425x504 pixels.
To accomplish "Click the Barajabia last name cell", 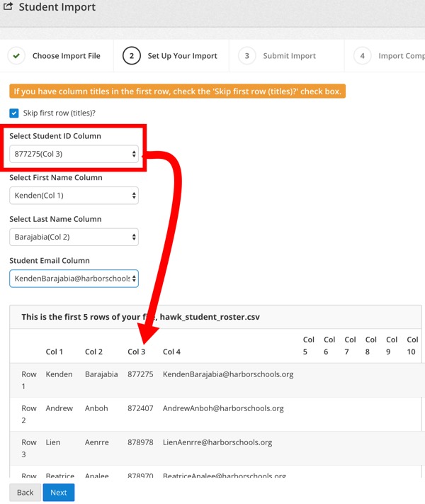I will tap(101, 374).
